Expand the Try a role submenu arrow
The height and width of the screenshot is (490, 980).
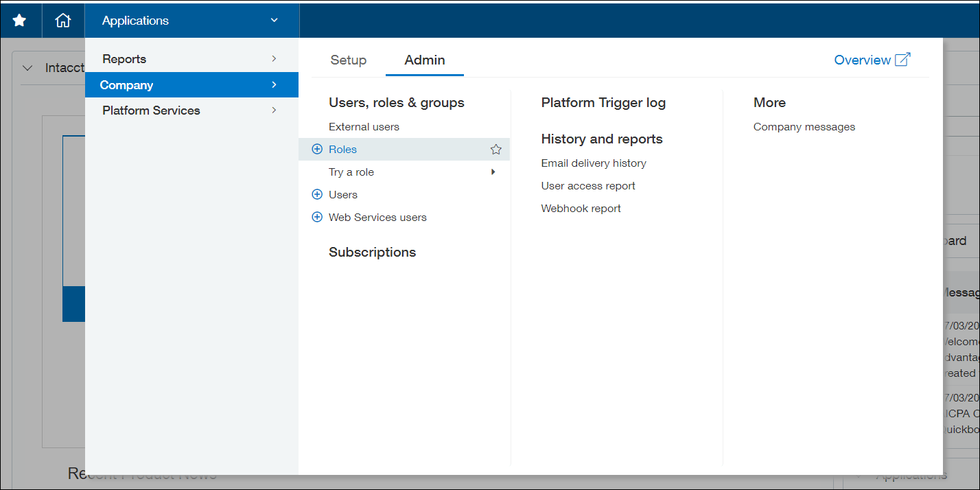click(493, 172)
